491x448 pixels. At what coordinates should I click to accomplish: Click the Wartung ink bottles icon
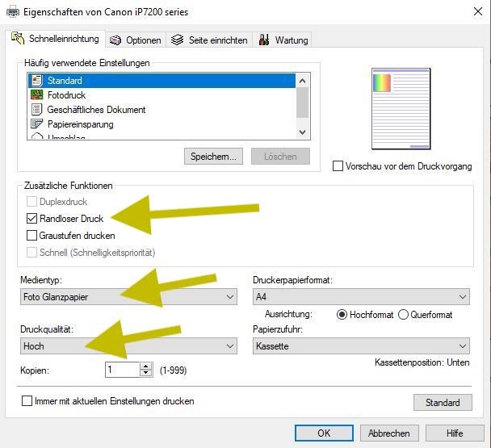pos(264,40)
